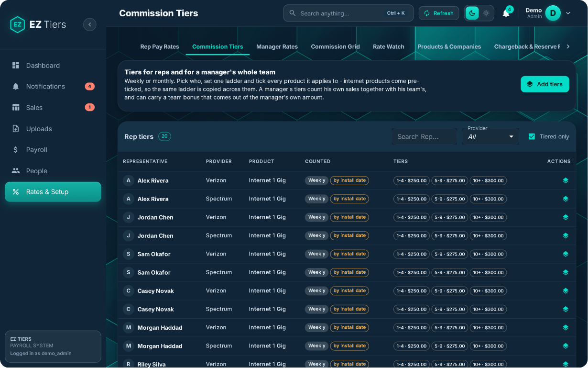Click the Search Rep input field
The image size is (588, 368).
tap(425, 136)
